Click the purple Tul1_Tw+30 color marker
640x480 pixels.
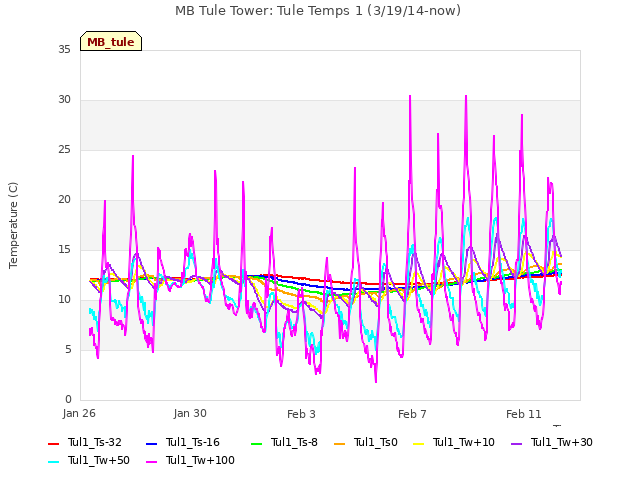[x=517, y=444]
